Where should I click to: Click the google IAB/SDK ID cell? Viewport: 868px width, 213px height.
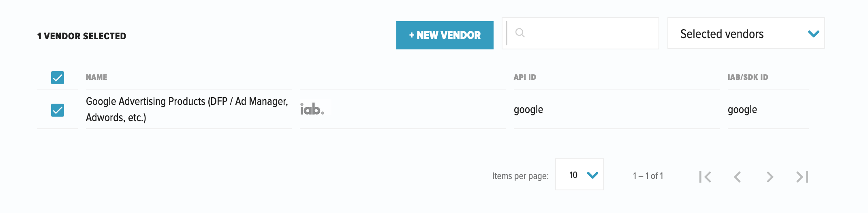[742, 110]
